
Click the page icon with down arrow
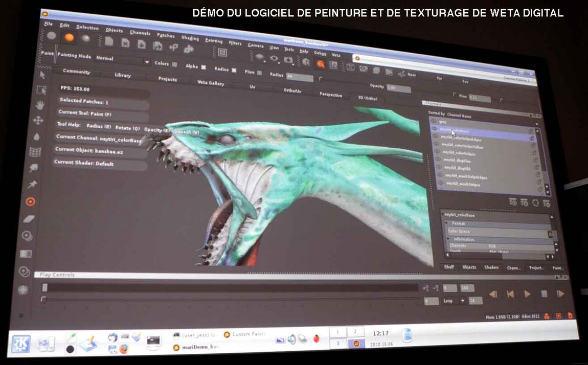(x=141, y=44)
